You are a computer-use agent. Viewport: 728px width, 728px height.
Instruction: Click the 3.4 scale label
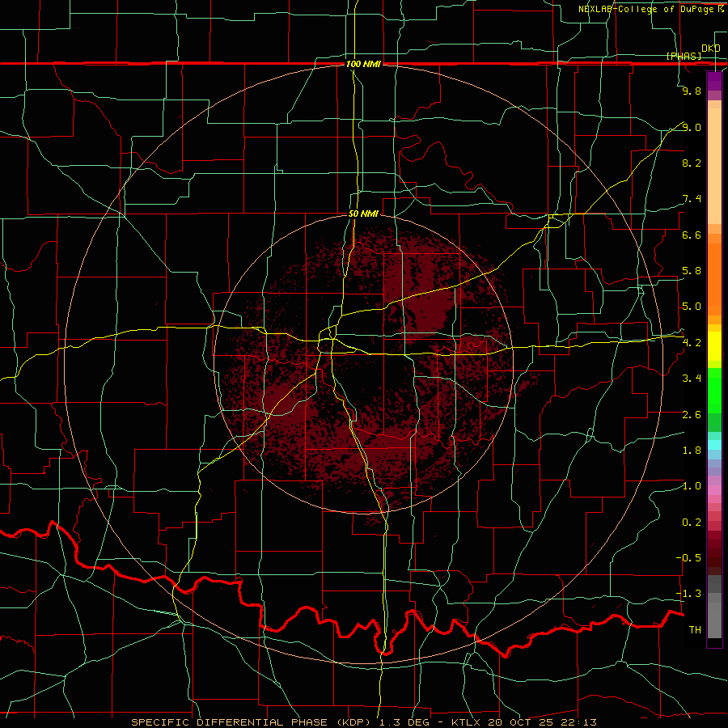point(692,379)
